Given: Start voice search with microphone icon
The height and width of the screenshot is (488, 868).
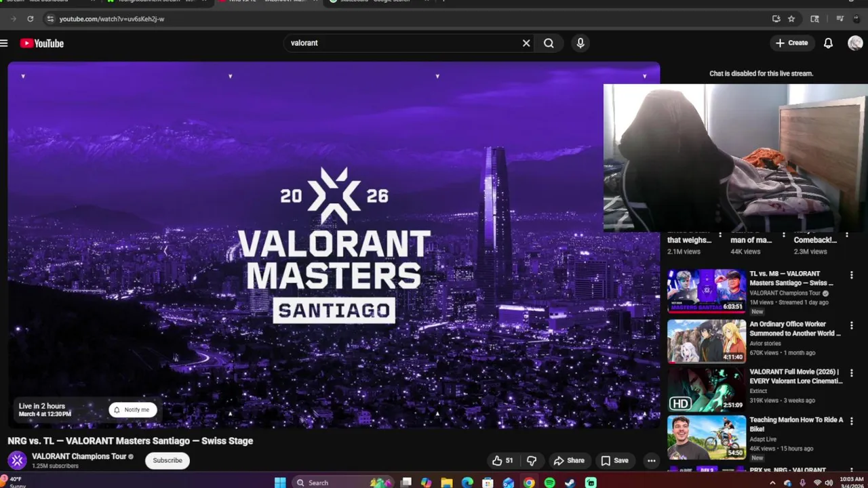Looking at the screenshot, I should (x=580, y=43).
